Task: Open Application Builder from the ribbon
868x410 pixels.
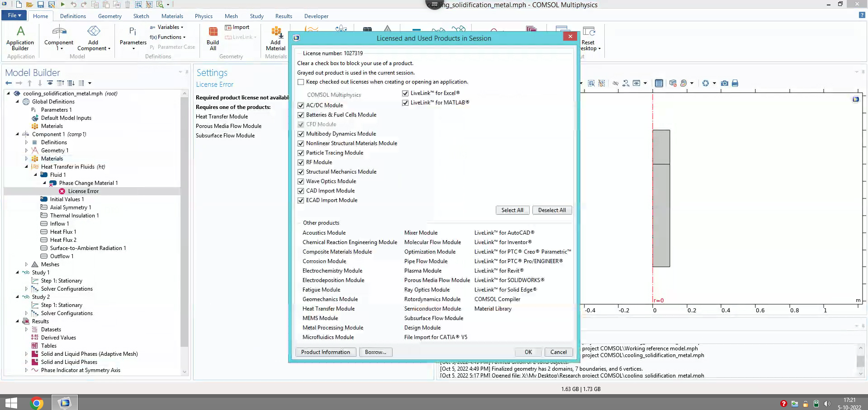Action: click(20, 38)
